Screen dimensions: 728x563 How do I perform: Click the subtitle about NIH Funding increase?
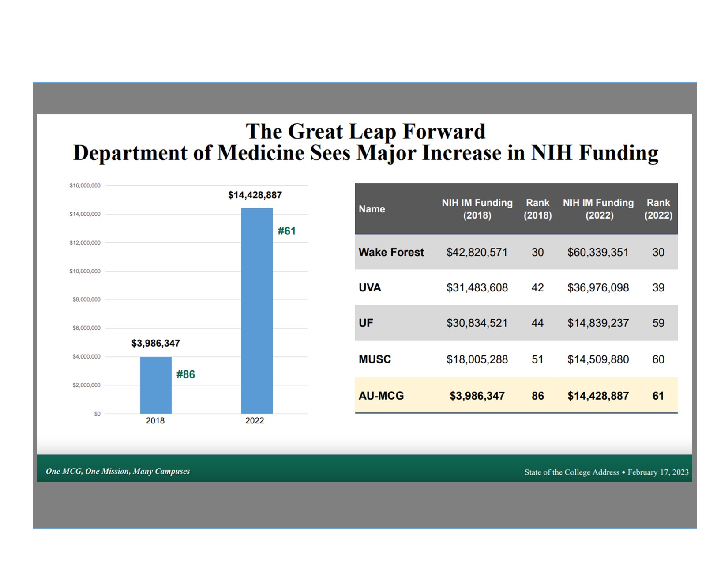pos(365,153)
